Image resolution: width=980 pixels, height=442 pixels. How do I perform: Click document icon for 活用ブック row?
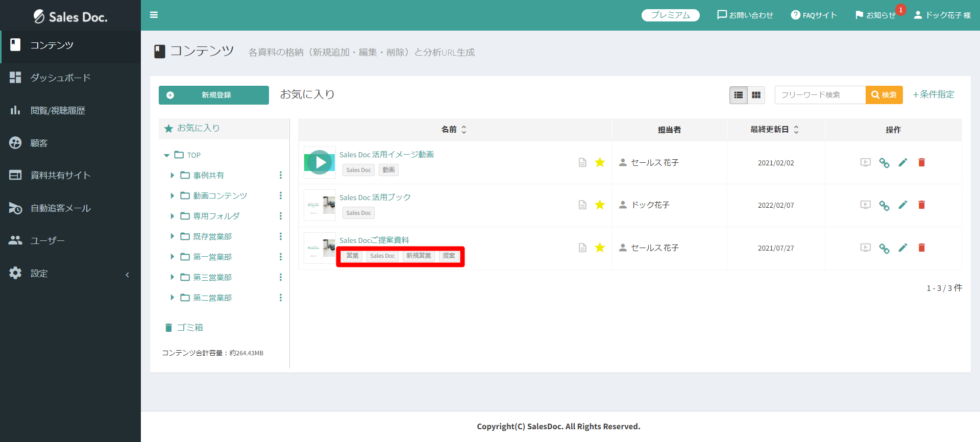coord(582,205)
